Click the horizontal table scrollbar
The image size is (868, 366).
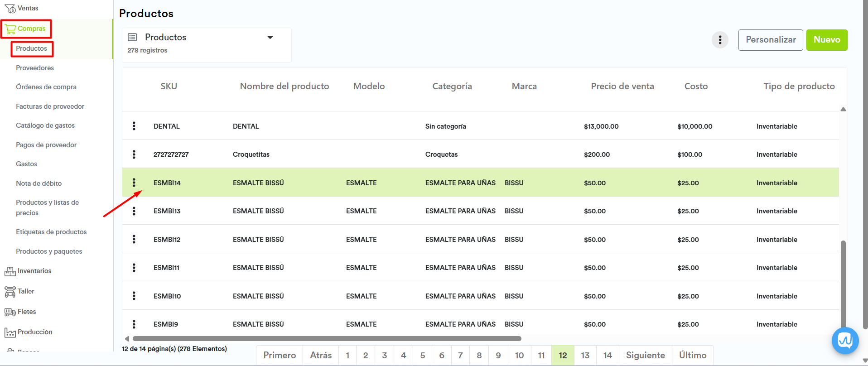pos(326,338)
